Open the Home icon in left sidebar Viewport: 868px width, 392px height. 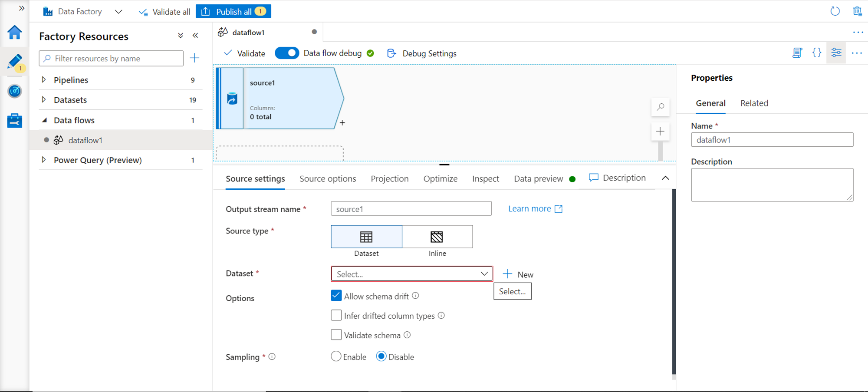(x=15, y=32)
